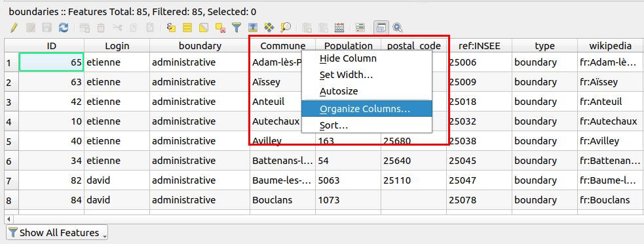
Task: Choose Sort… in the context menu
Action: point(367,125)
